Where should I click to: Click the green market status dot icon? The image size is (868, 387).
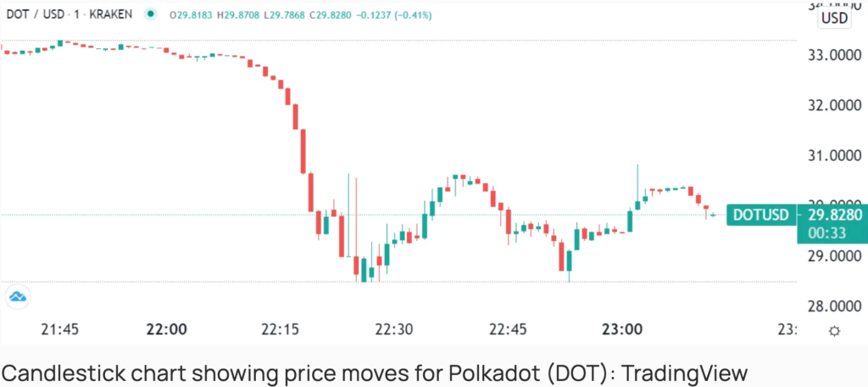click(x=150, y=14)
